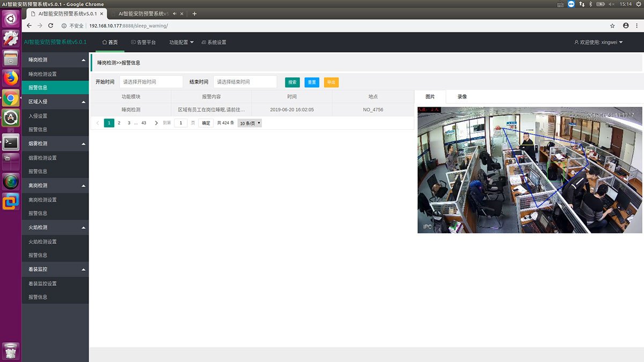Reload the page using the browser refresh icon
644x362 pixels.
pos(51,26)
